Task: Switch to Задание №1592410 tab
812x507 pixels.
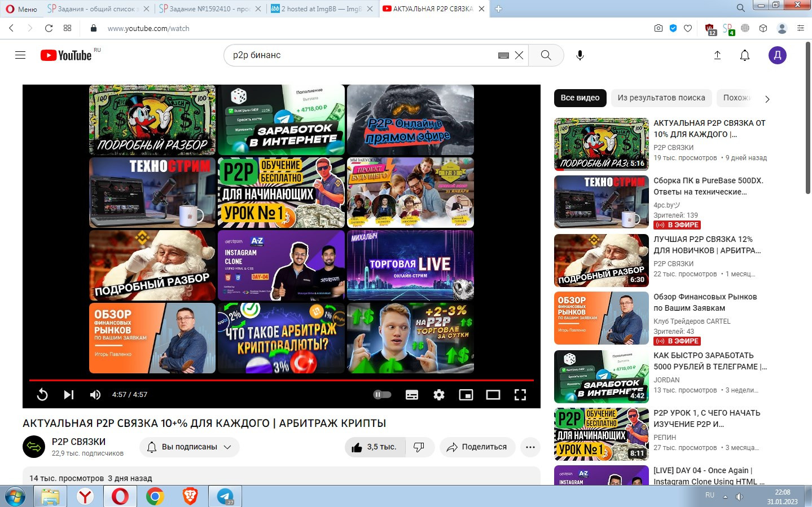Action: (x=209, y=9)
